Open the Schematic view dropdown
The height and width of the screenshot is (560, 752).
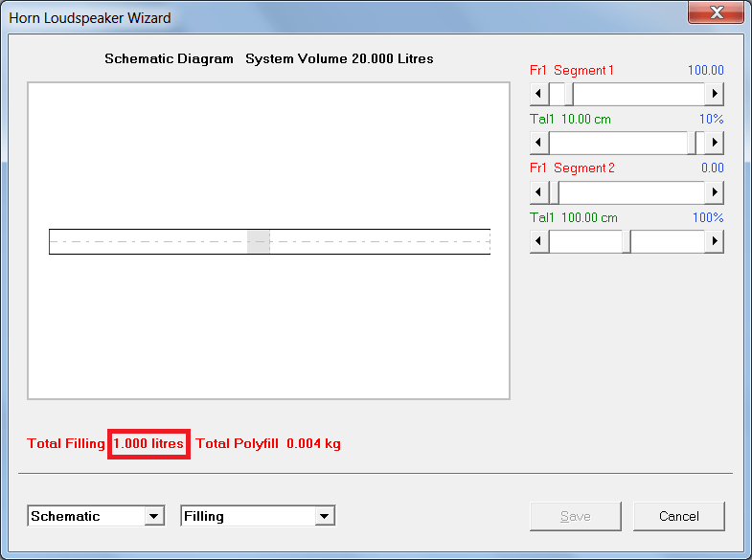tap(154, 516)
